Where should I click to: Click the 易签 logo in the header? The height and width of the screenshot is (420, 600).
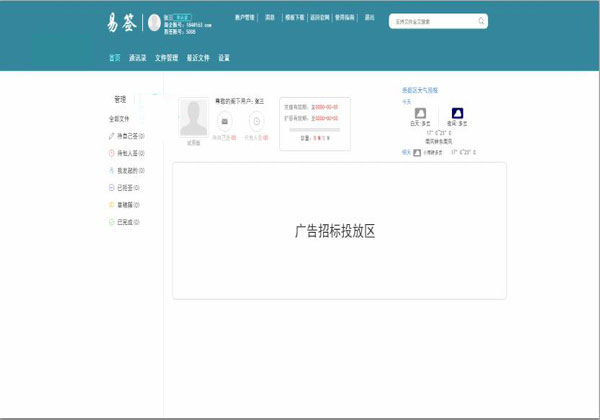coord(121,22)
